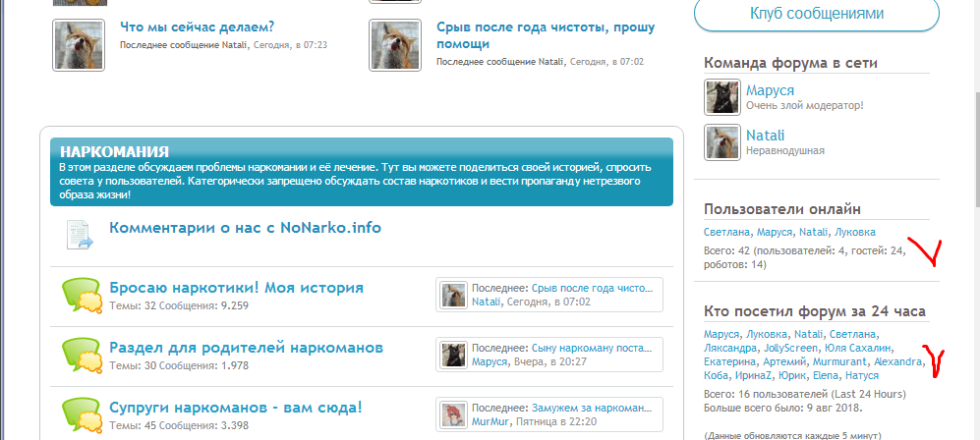
Task: Open "Комментарии о нас с NoNarko.info"
Action: [245, 227]
